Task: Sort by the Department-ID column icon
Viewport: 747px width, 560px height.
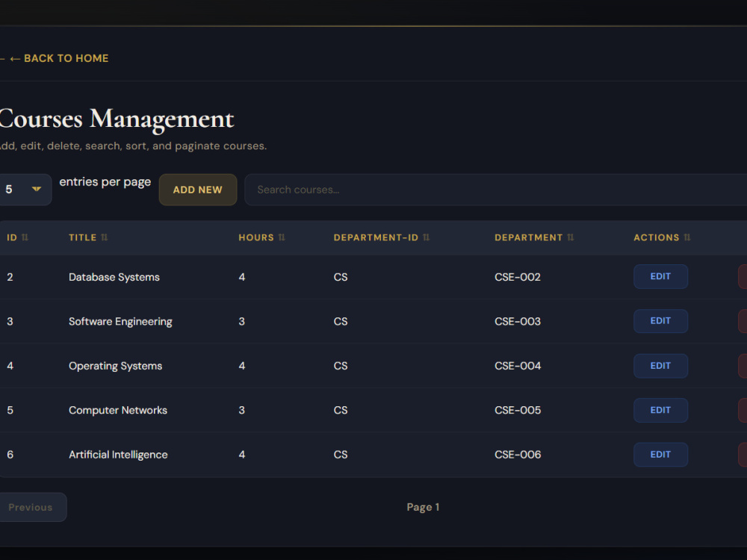Action: click(426, 237)
